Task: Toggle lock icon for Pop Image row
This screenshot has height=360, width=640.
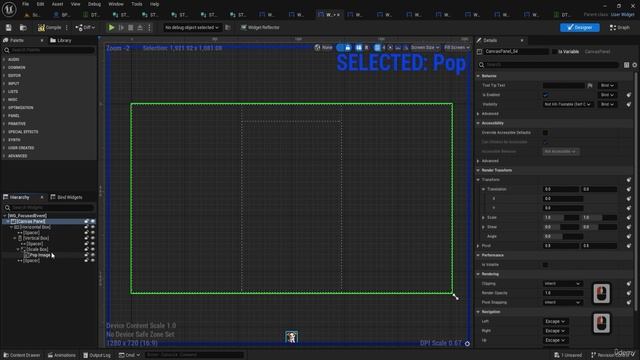Action: pos(86,255)
